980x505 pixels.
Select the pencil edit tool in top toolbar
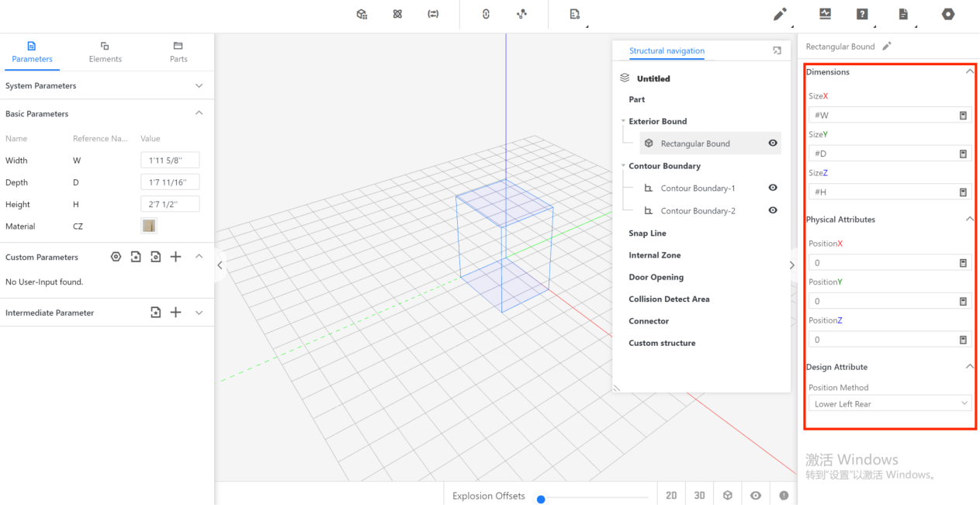tap(780, 14)
